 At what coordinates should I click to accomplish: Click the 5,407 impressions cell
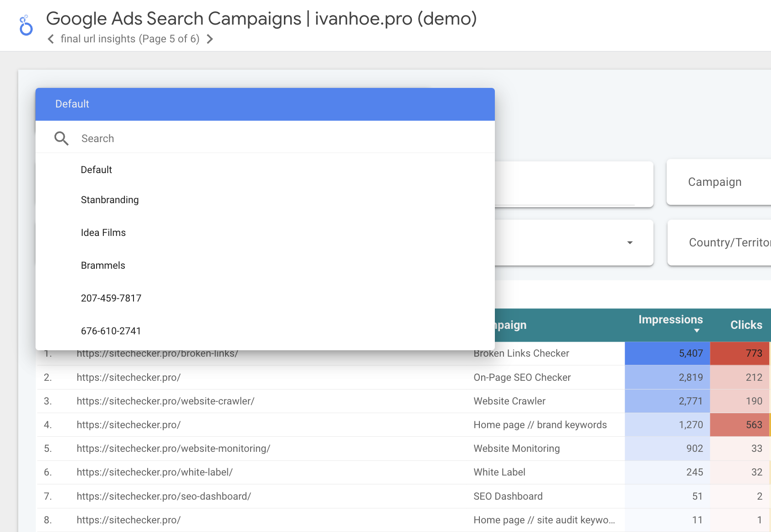(667, 353)
